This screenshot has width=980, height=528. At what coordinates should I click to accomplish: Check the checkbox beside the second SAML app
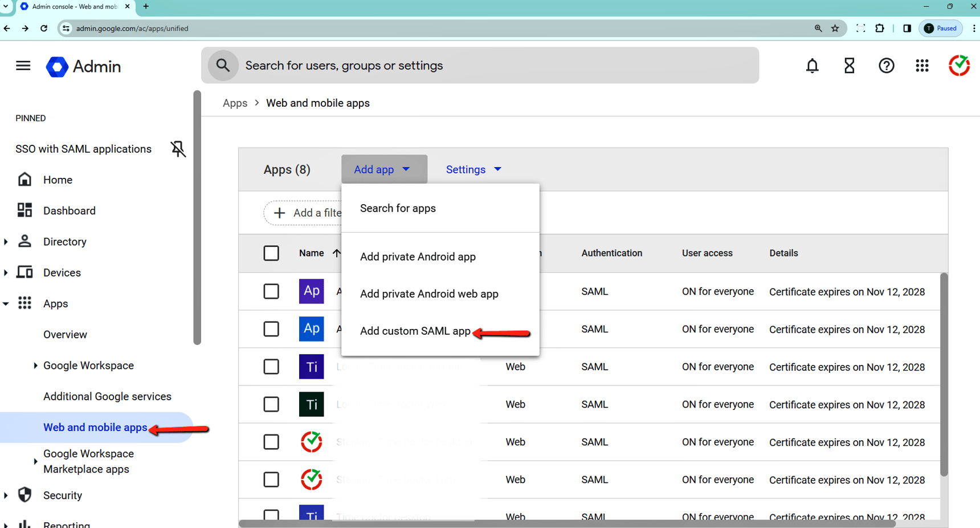[x=271, y=329]
